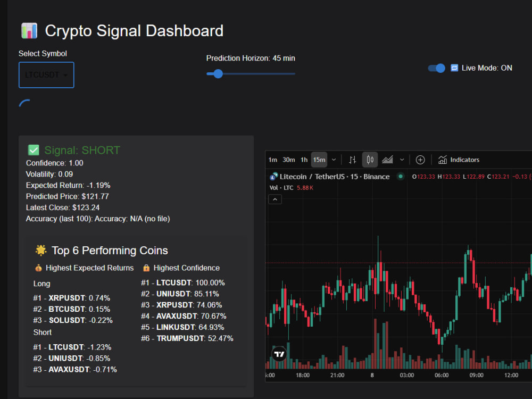532x399 pixels.
Task: Click the Confidence: 1.00 line
Action: (x=55, y=163)
